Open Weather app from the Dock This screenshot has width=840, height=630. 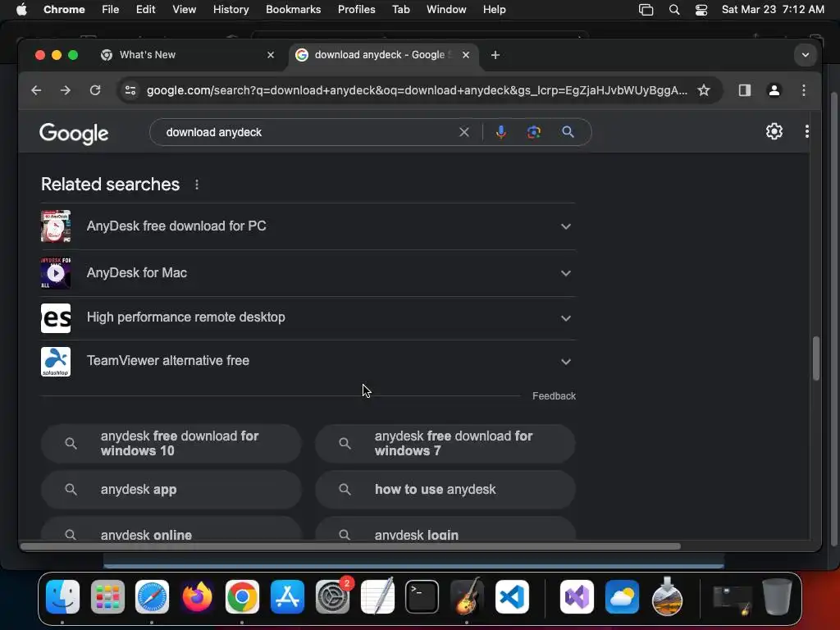pos(622,596)
